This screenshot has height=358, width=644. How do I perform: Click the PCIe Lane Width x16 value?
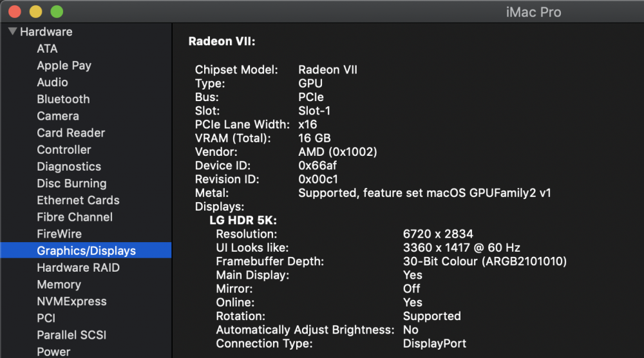308,124
